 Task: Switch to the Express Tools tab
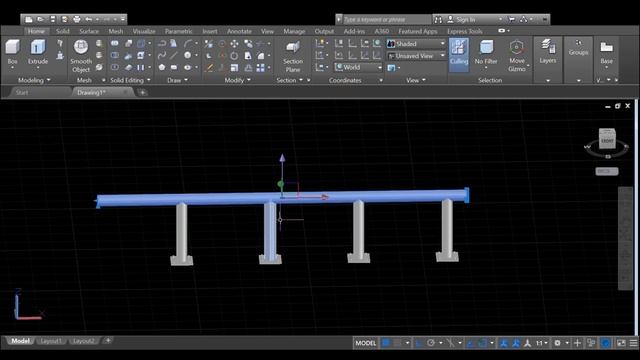pyautogui.click(x=464, y=31)
